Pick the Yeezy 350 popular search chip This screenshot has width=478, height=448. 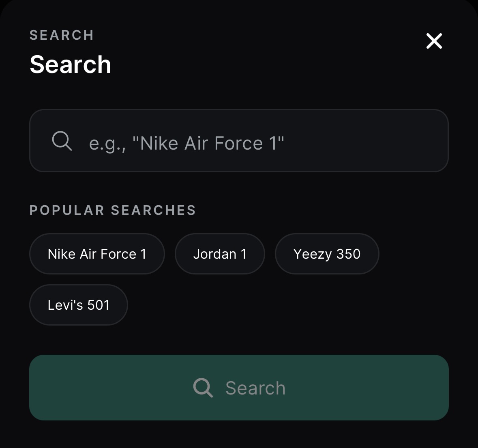coord(327,254)
